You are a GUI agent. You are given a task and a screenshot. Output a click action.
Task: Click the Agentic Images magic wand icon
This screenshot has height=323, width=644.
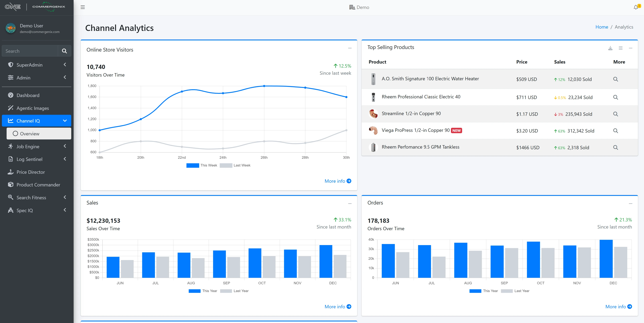(10, 108)
